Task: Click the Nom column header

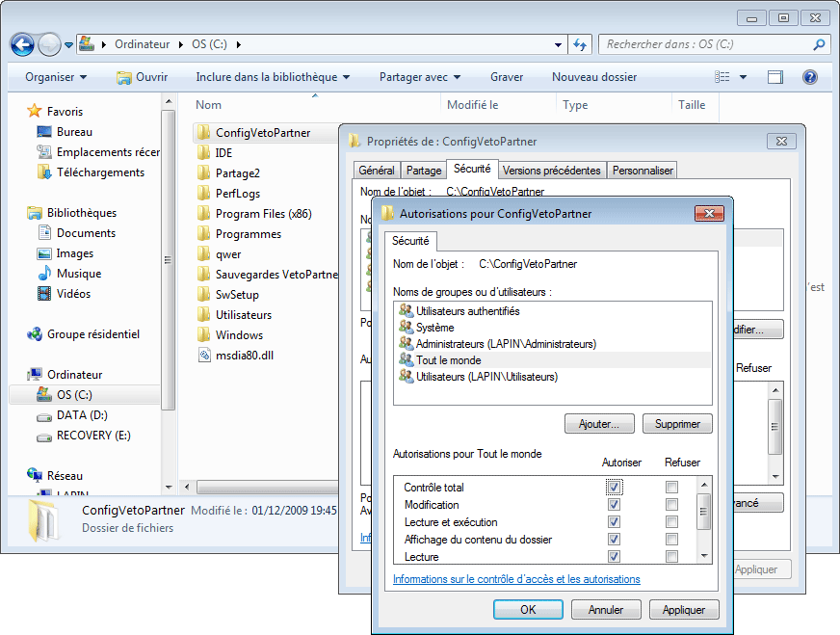Action: [208, 105]
